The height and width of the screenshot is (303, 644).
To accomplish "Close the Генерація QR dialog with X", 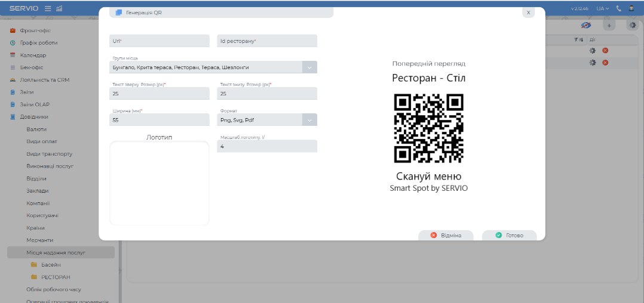I will pos(528,13).
